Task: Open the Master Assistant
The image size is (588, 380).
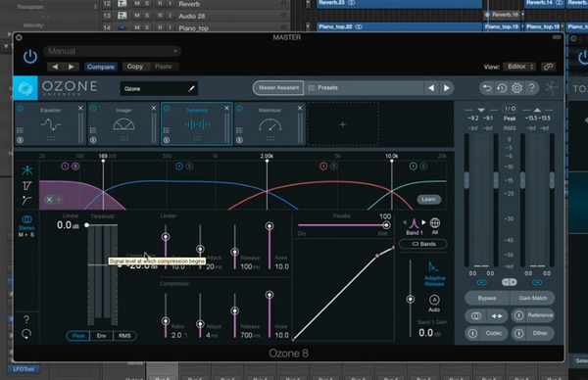Action: point(278,88)
